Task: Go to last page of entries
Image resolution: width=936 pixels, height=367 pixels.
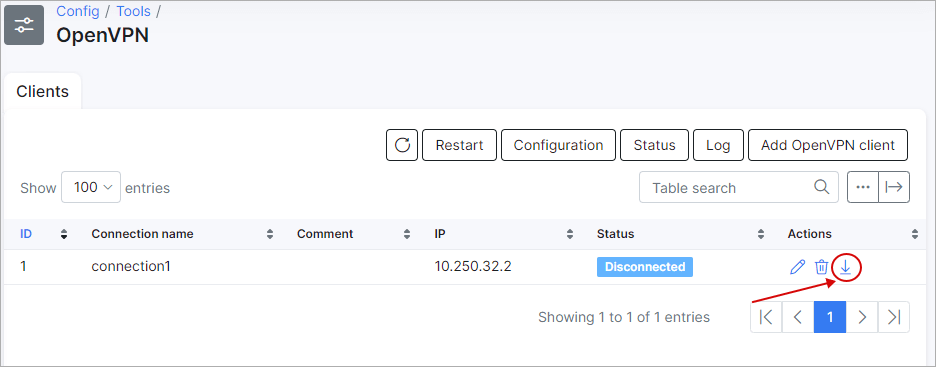Action: click(894, 317)
